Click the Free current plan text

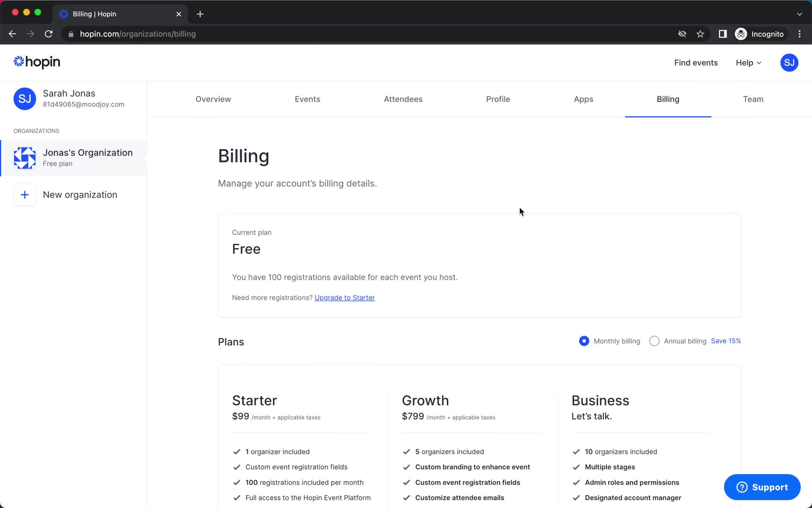click(x=246, y=249)
